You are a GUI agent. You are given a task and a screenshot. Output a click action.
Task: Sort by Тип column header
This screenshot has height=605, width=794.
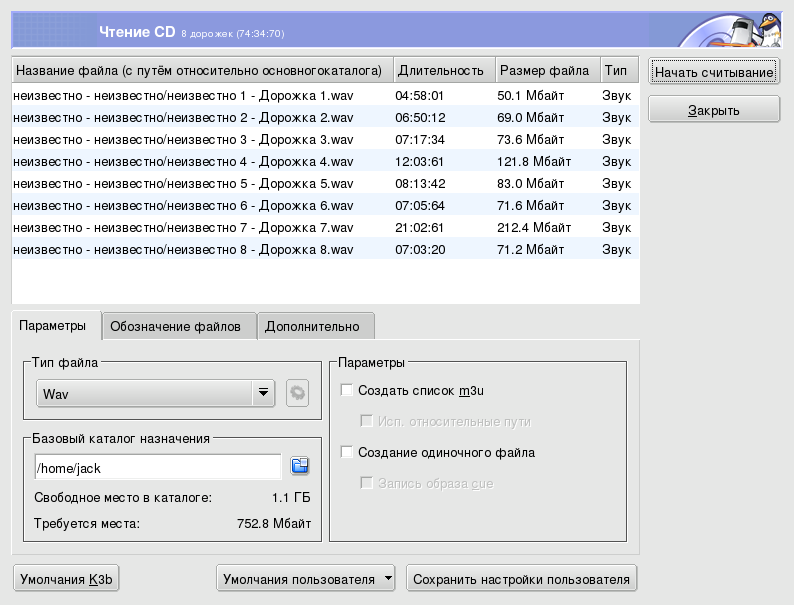(619, 70)
